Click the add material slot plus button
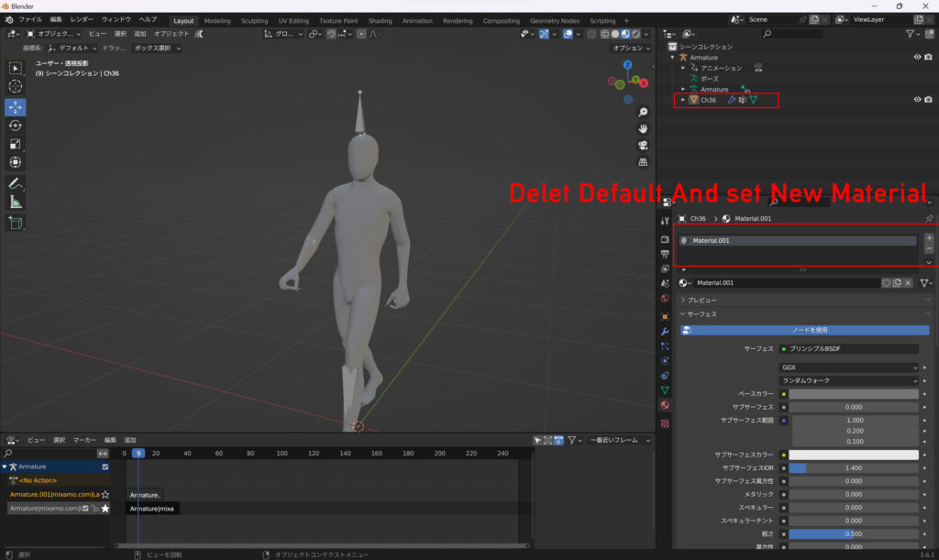The image size is (939, 560). click(929, 237)
